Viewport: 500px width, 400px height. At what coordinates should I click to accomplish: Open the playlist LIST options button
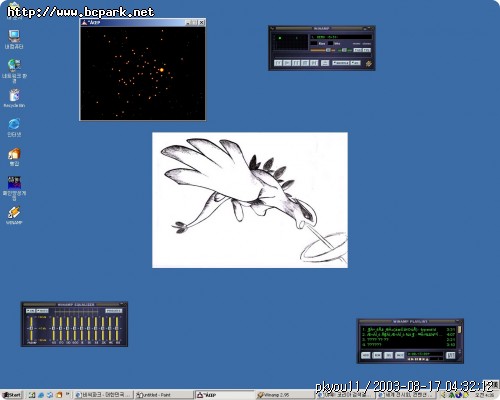tap(451, 355)
